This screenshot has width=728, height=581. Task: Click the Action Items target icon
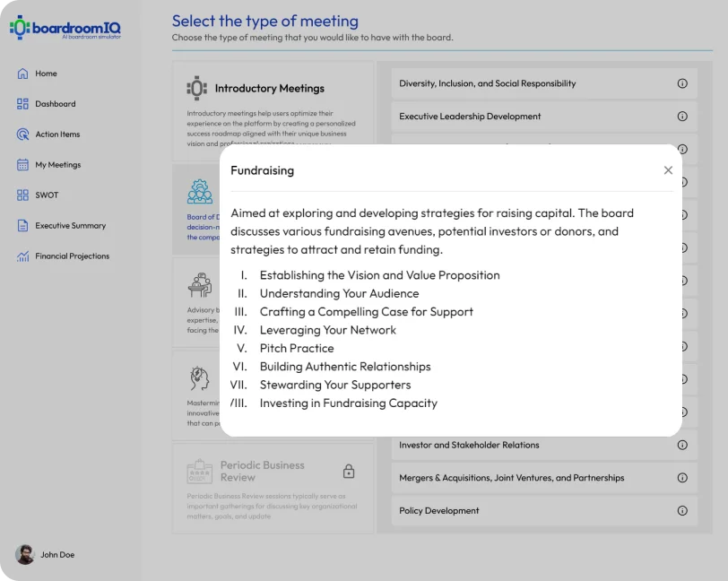point(23,134)
